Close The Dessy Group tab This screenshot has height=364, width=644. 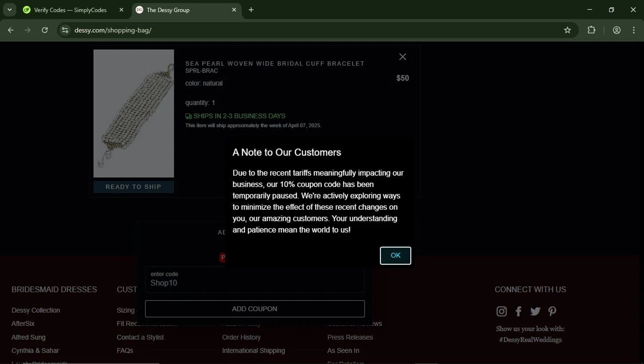[x=234, y=10]
